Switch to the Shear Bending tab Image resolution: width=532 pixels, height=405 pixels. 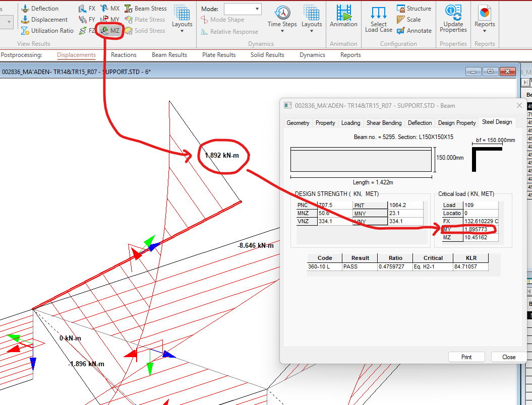384,123
